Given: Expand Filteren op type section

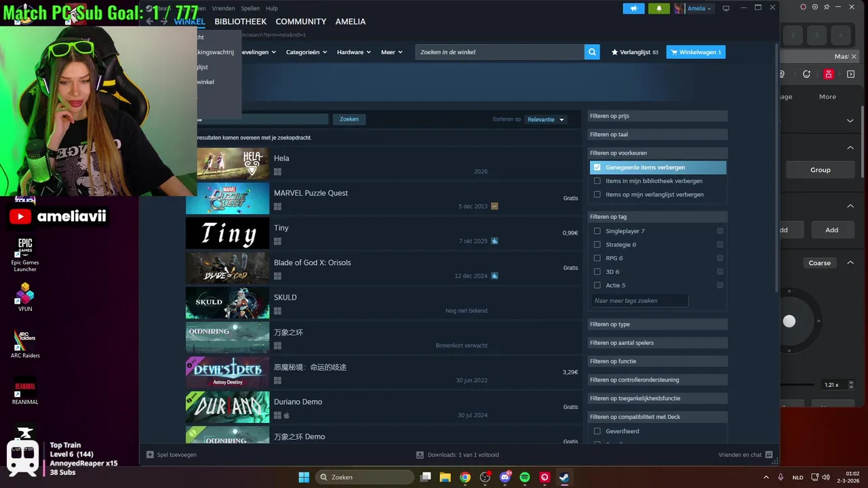Looking at the screenshot, I should (x=658, y=324).
